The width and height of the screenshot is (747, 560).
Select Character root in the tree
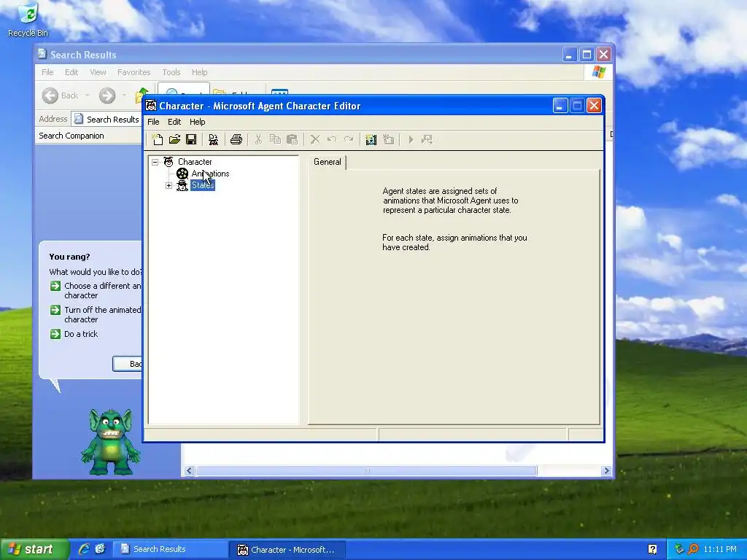[195, 162]
